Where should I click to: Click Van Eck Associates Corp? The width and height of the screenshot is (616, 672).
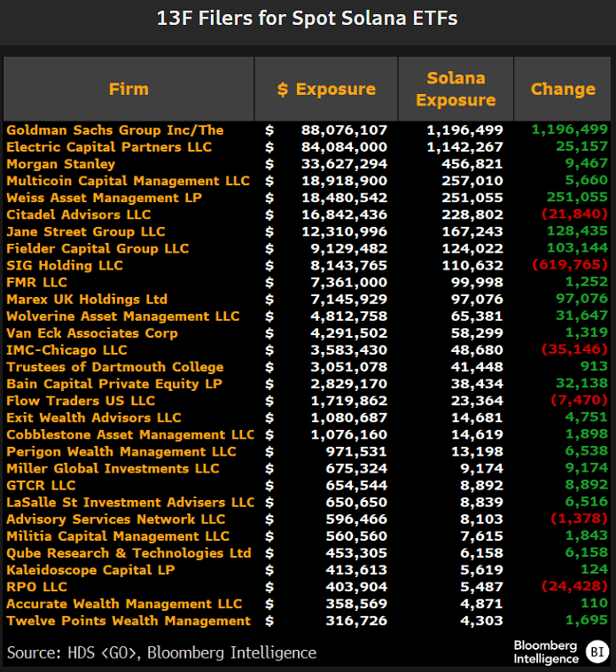click(91, 333)
